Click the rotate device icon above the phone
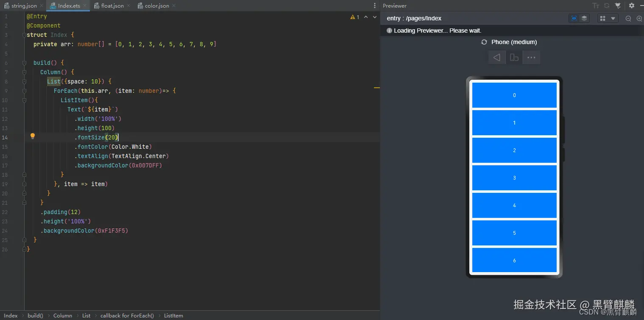The width and height of the screenshot is (644, 320). click(514, 57)
